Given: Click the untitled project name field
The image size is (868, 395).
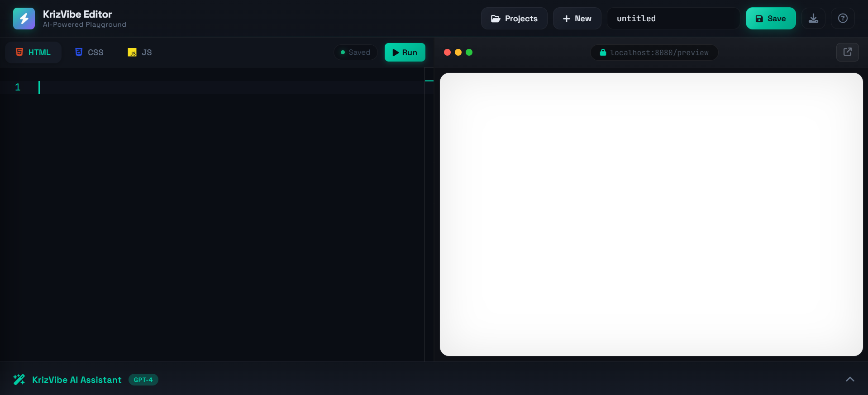Looking at the screenshot, I should [x=673, y=19].
